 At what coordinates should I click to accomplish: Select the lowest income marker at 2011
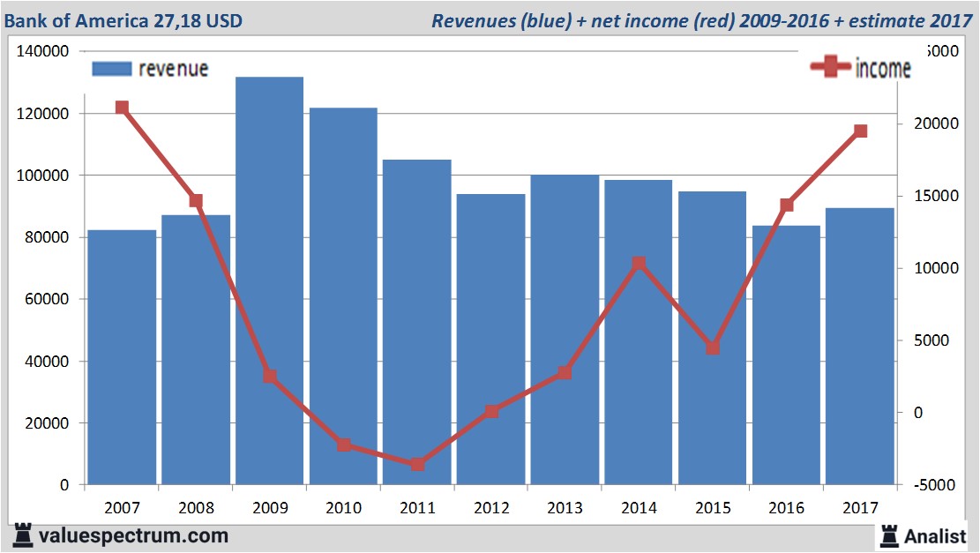point(418,464)
